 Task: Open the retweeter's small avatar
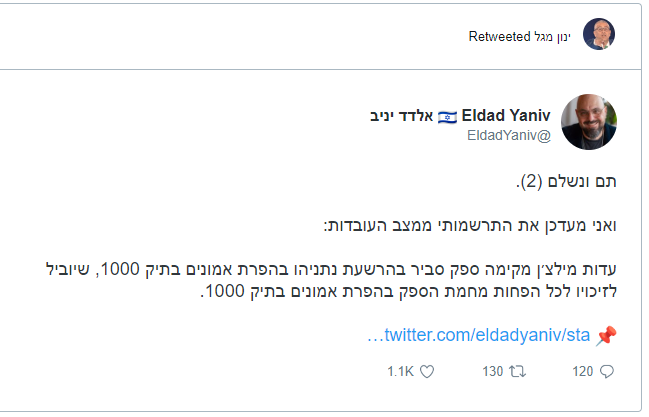pos(598,36)
